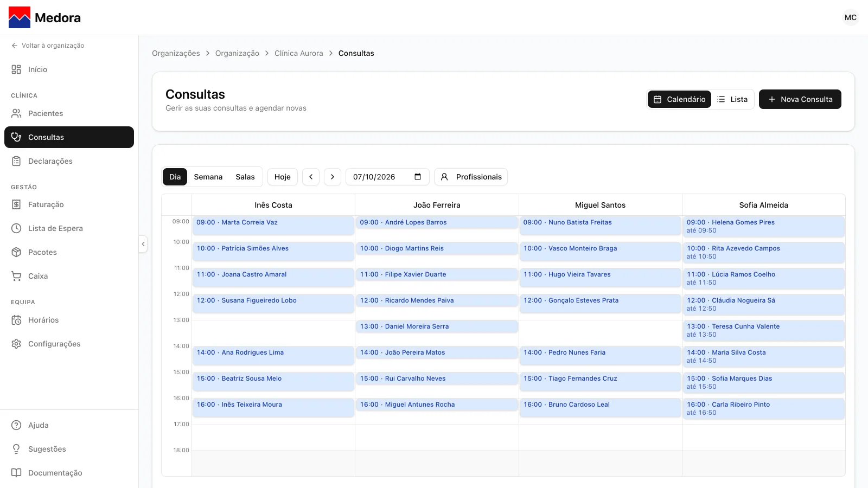Screen dimensions: 868x488
Task: Collapse the sidebar with the chevron handle
Action: click(143, 244)
